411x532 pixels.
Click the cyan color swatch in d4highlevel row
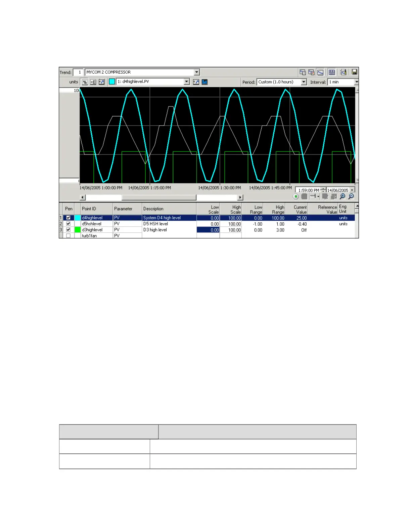coord(78,218)
